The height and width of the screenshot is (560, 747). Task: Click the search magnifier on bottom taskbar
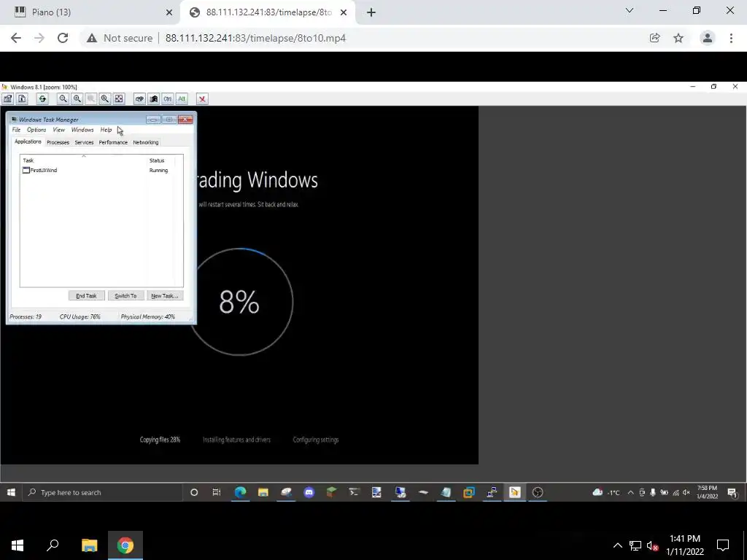53,545
